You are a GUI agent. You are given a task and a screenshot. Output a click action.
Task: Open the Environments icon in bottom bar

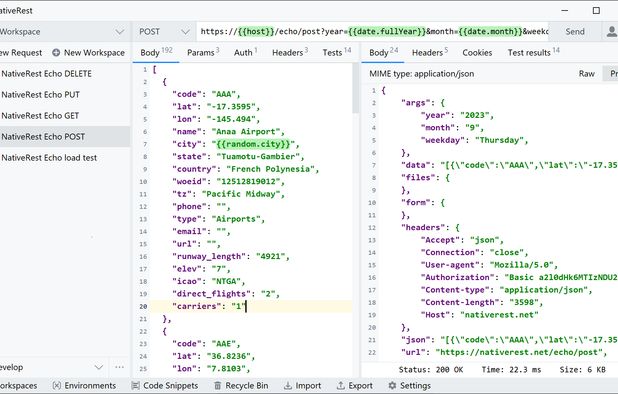(x=57, y=385)
